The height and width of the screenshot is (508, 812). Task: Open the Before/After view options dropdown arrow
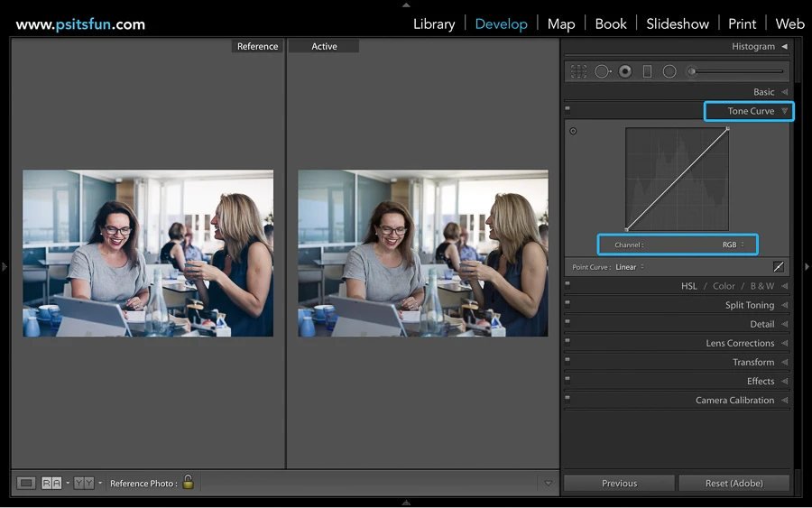[x=100, y=483]
